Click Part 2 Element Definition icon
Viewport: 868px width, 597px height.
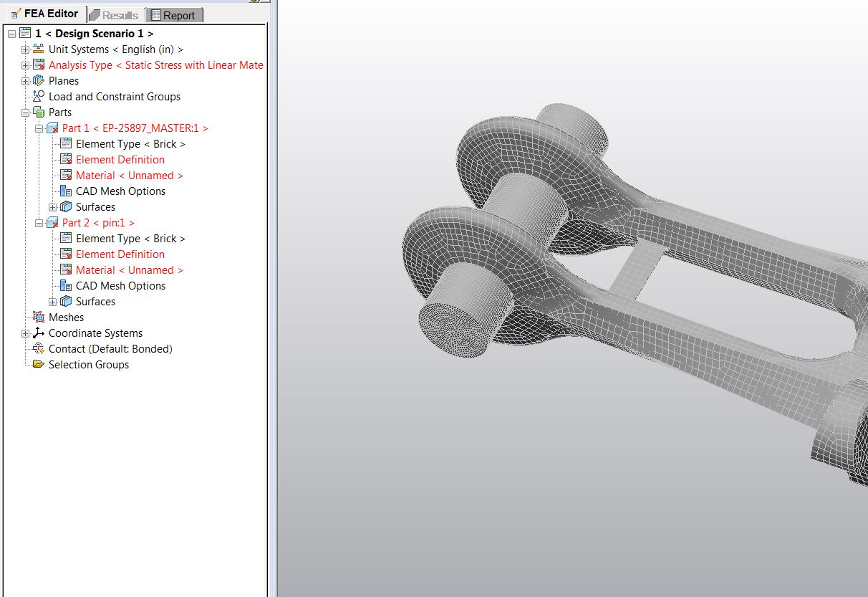click(x=66, y=254)
